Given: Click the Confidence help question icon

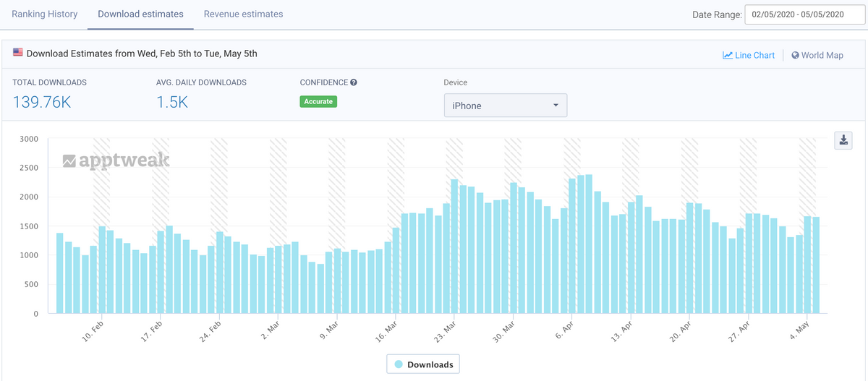Looking at the screenshot, I should [354, 82].
